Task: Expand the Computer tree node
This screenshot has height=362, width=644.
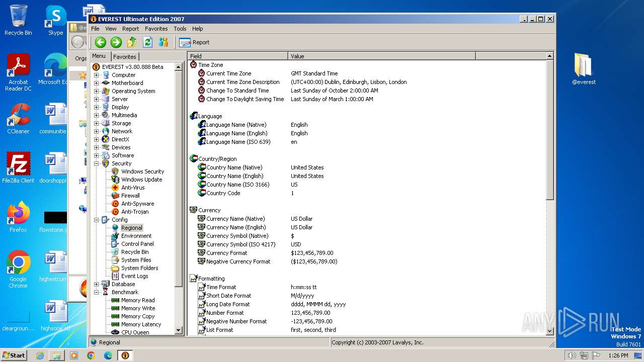Action: tap(97, 75)
